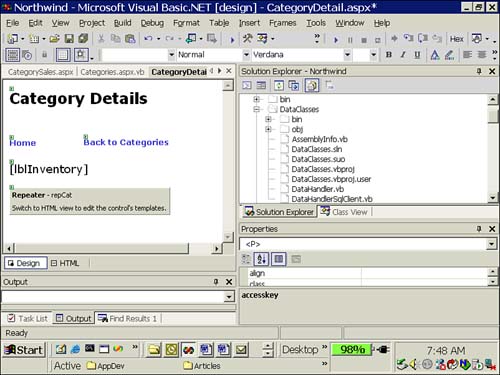Toggle the lock element icon
Screen dimensions: 500x375
44,55
